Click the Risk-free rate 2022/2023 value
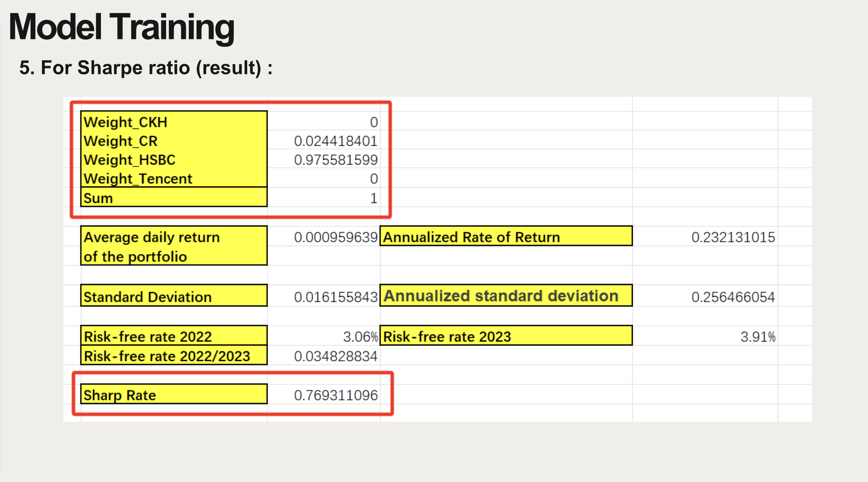The height and width of the screenshot is (482, 868). [x=335, y=356]
